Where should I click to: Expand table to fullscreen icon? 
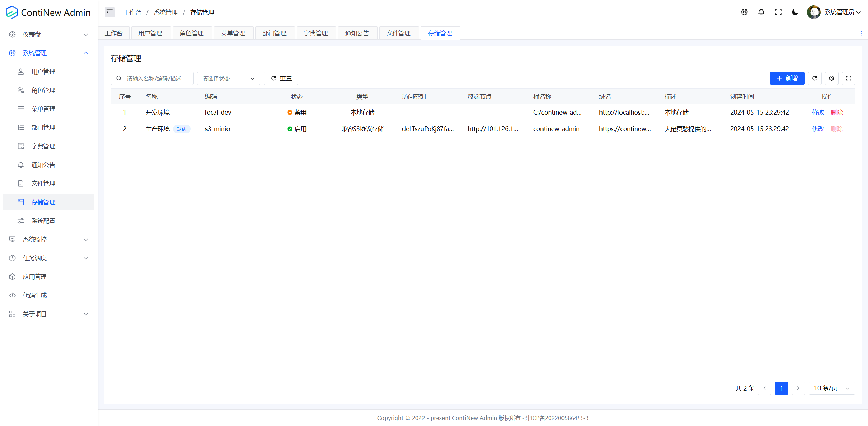[849, 78]
